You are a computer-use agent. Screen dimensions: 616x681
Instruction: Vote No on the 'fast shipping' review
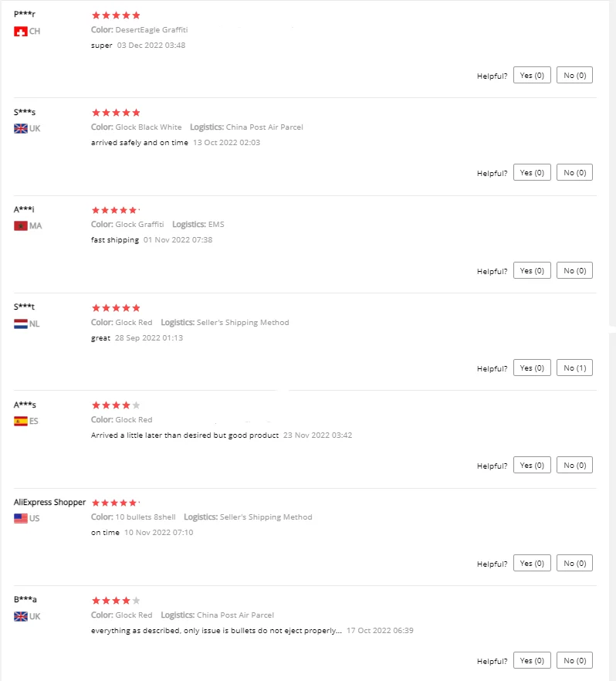coord(574,270)
